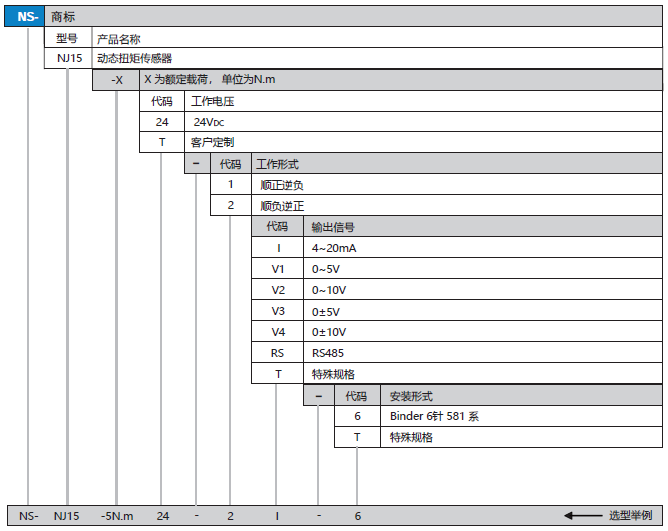Select Binder 6针 581 系 installation type
Image resolution: width=668 pixels, height=531 pixels.
coord(434,416)
